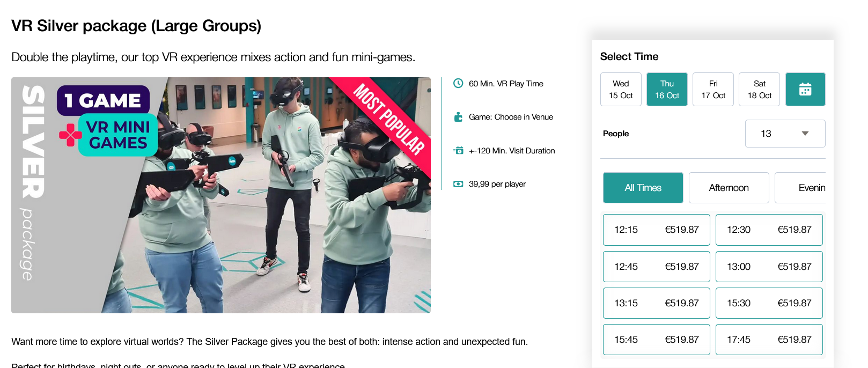Viewport: 868px width, 368px height.
Task: Show Evening time slots tab
Action: coord(800,188)
